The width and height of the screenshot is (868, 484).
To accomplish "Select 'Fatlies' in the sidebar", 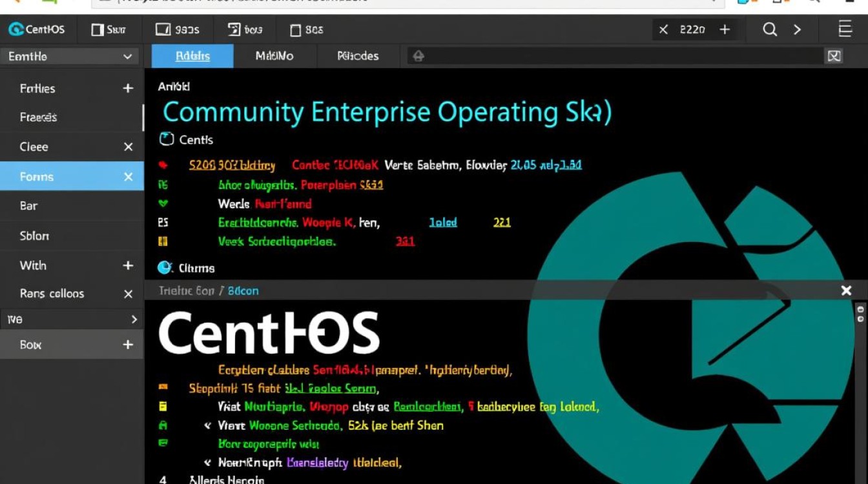I will point(37,88).
